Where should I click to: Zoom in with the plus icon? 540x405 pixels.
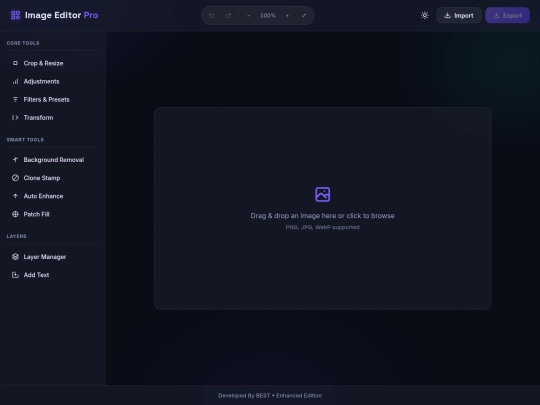point(287,15)
